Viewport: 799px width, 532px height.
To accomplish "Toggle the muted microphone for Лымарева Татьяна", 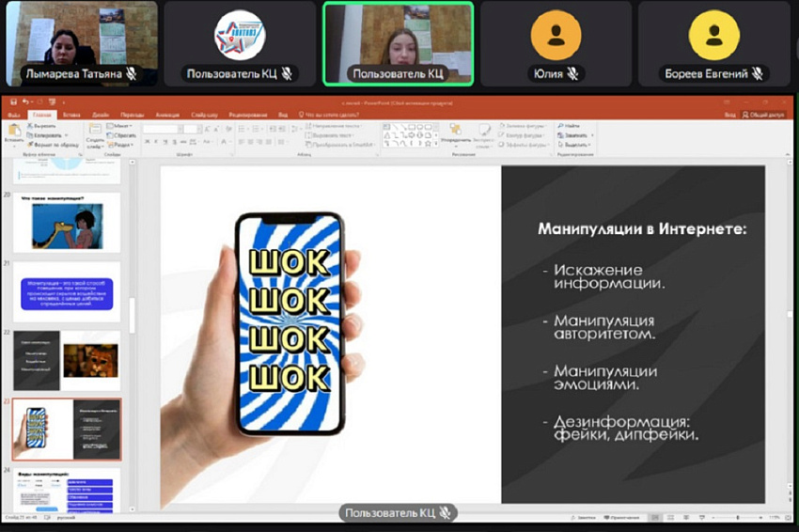I will [131, 73].
